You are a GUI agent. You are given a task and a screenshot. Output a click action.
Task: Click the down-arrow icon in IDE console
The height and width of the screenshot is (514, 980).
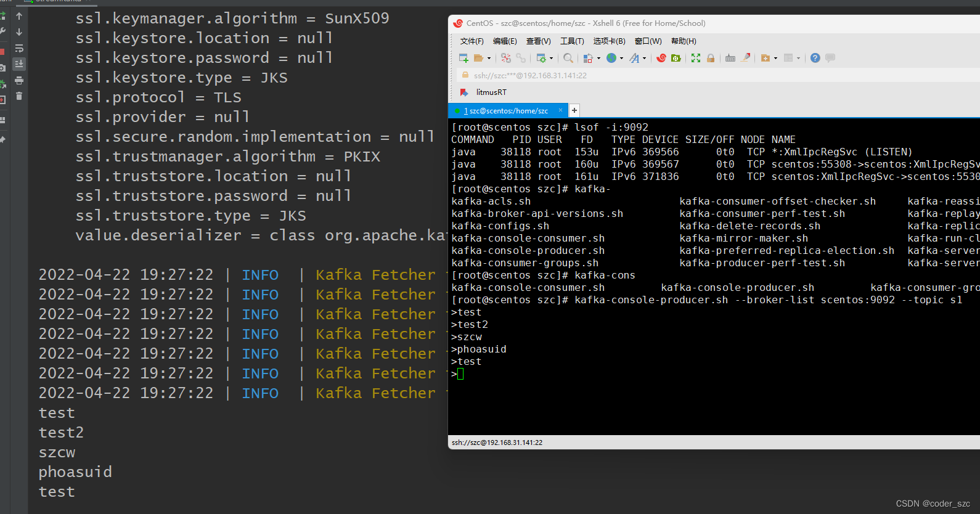[x=19, y=32]
